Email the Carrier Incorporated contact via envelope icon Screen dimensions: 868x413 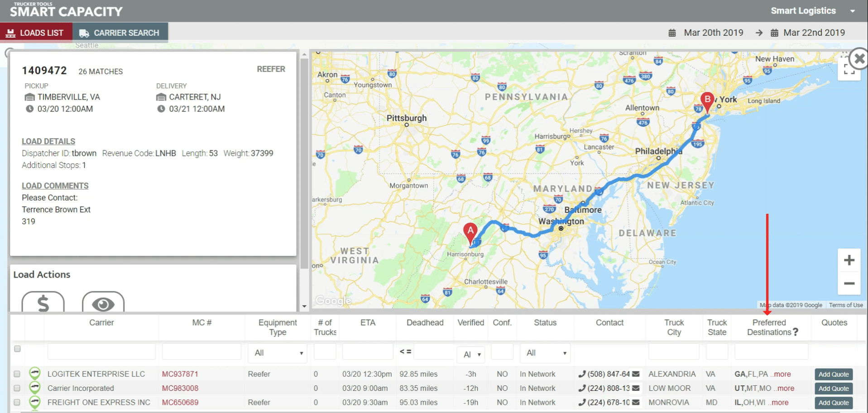pos(636,388)
